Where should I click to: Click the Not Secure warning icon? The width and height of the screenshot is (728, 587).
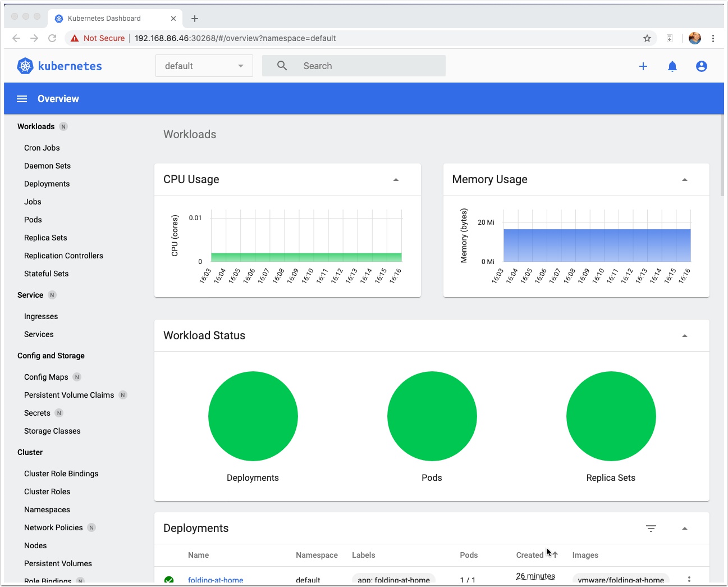pos(75,38)
